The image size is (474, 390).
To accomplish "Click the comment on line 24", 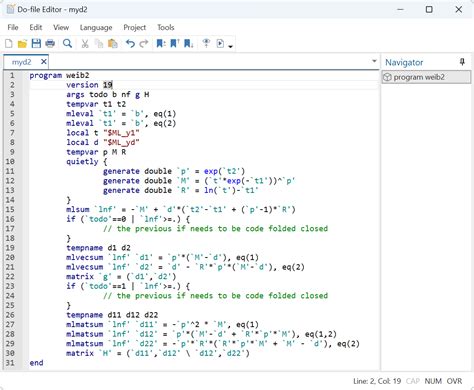I will (x=215, y=296).
